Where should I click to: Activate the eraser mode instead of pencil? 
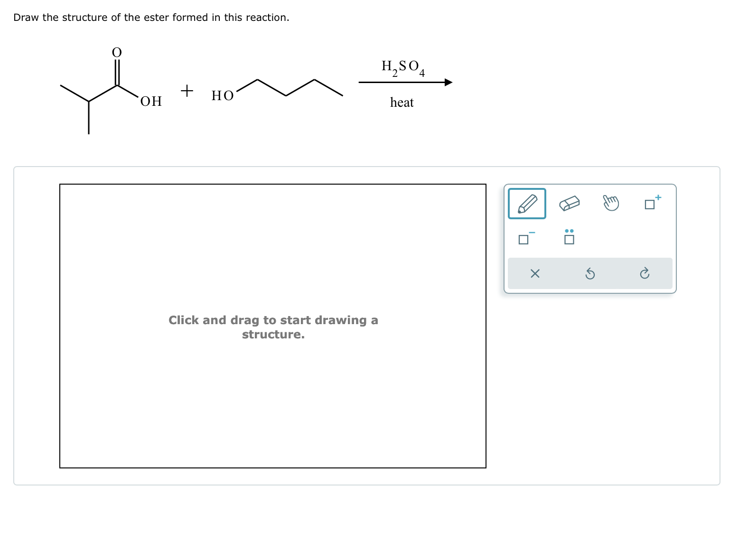tap(570, 203)
